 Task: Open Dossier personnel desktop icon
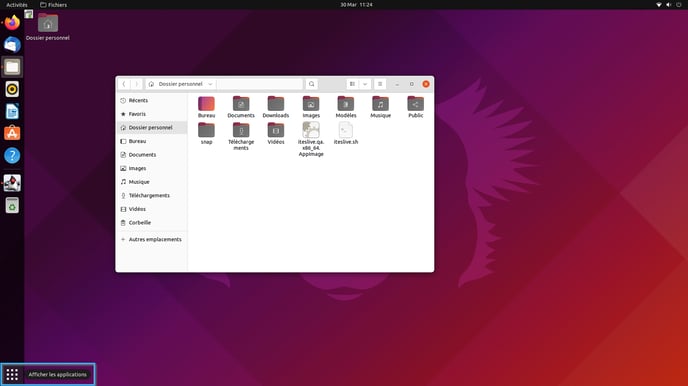coord(48,27)
